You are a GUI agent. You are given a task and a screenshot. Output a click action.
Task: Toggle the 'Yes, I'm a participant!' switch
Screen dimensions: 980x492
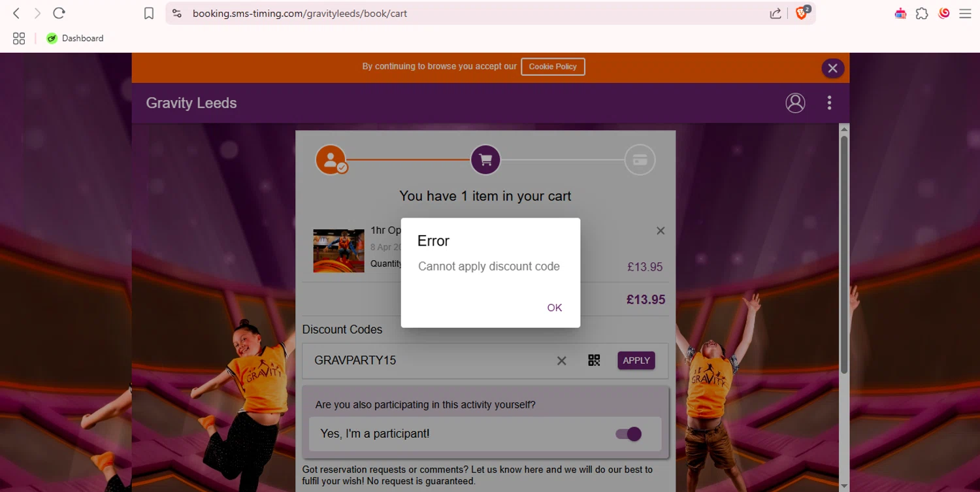629,434
